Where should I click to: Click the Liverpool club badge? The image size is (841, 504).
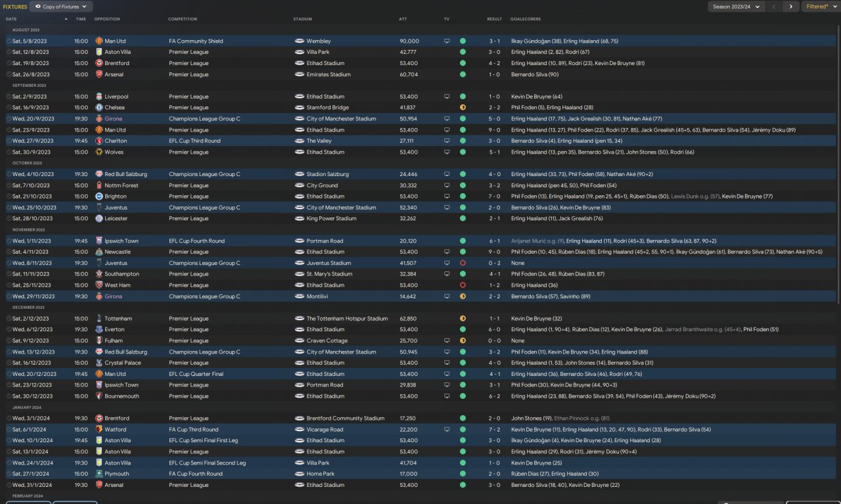click(99, 97)
